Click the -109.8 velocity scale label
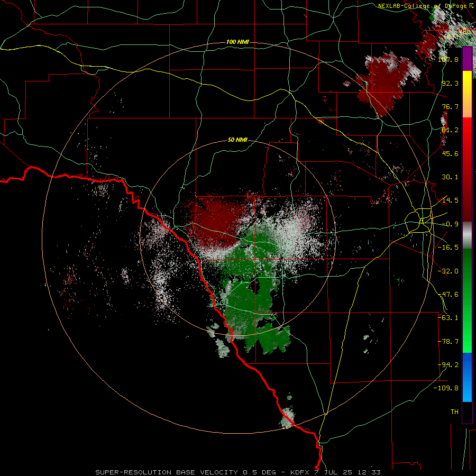This screenshot has width=476, height=476. click(446, 388)
